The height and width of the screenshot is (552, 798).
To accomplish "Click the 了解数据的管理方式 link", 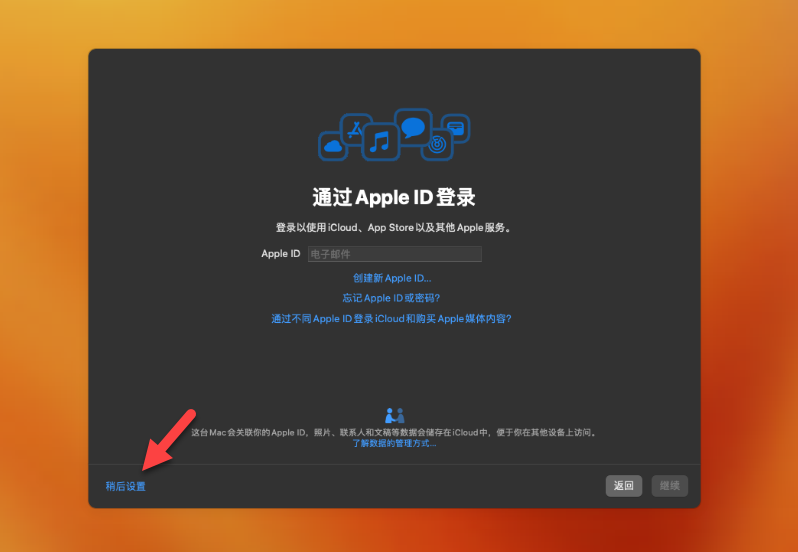I will [x=394, y=444].
